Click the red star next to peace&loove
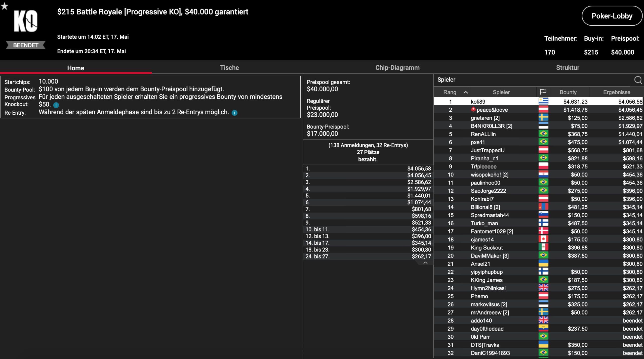Screen dimensions: 644x359 pos(473,109)
